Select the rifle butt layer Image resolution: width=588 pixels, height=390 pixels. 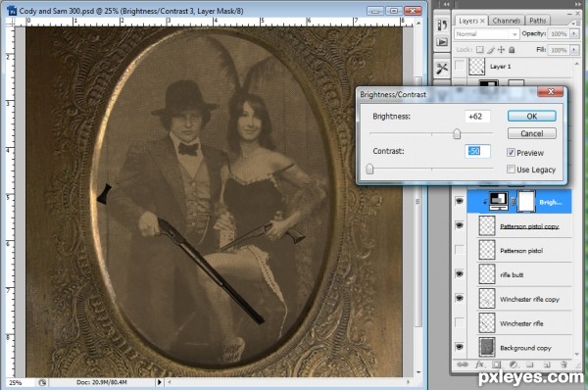[519, 274]
